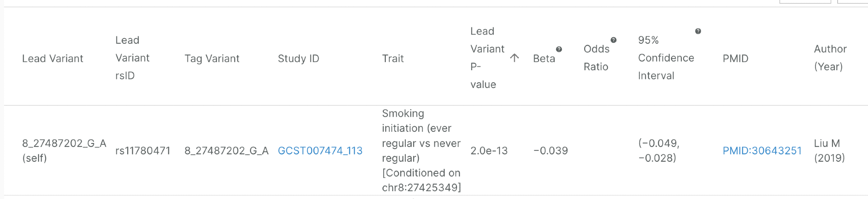Click the Beta column header label
The width and height of the screenshot is (868, 199).
click(x=544, y=59)
